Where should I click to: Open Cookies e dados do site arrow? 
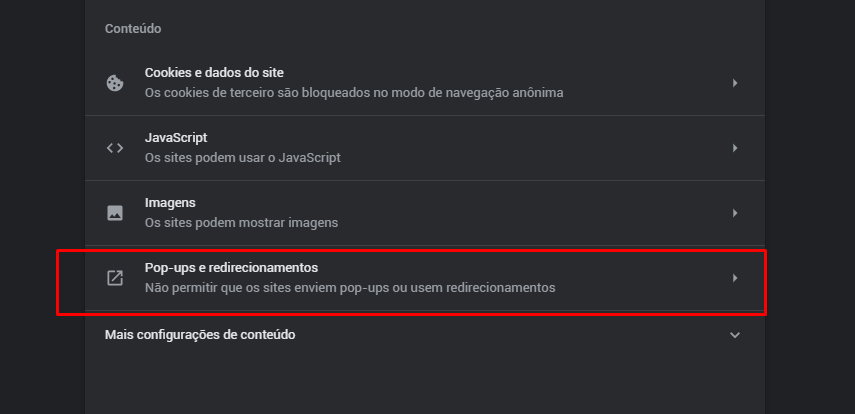pyautogui.click(x=735, y=83)
